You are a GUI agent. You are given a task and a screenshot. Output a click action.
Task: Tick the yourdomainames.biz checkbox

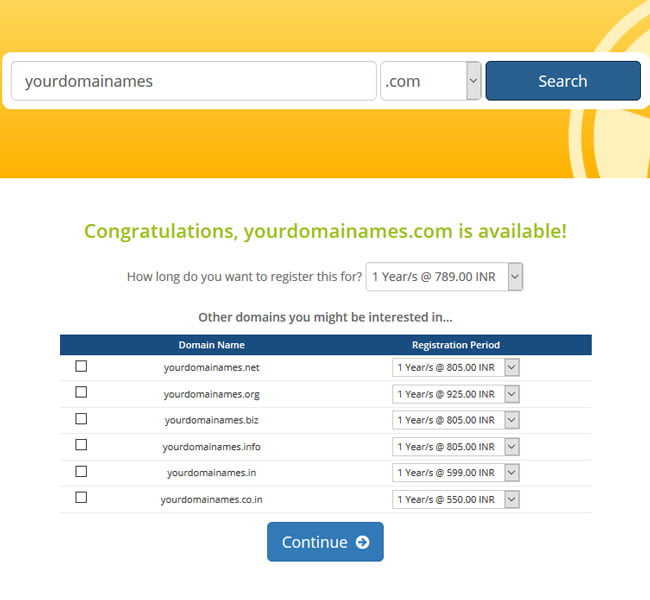click(x=81, y=419)
